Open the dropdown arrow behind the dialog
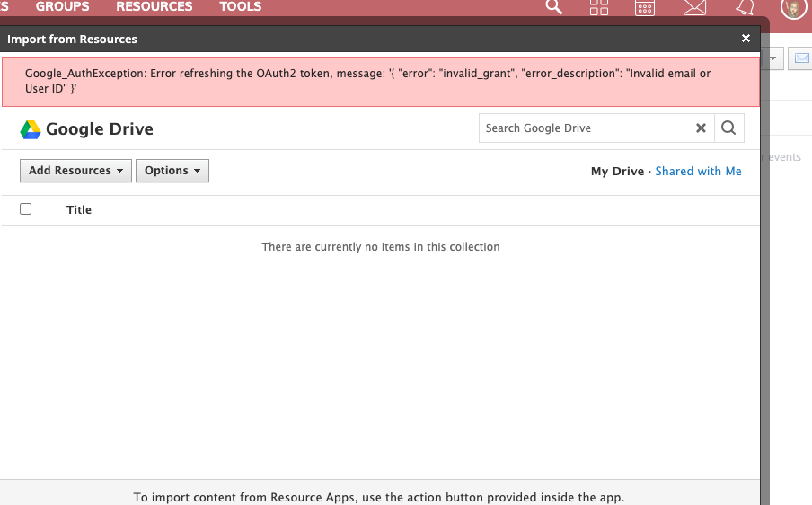Viewport: 812px width, 505px height. point(772,58)
